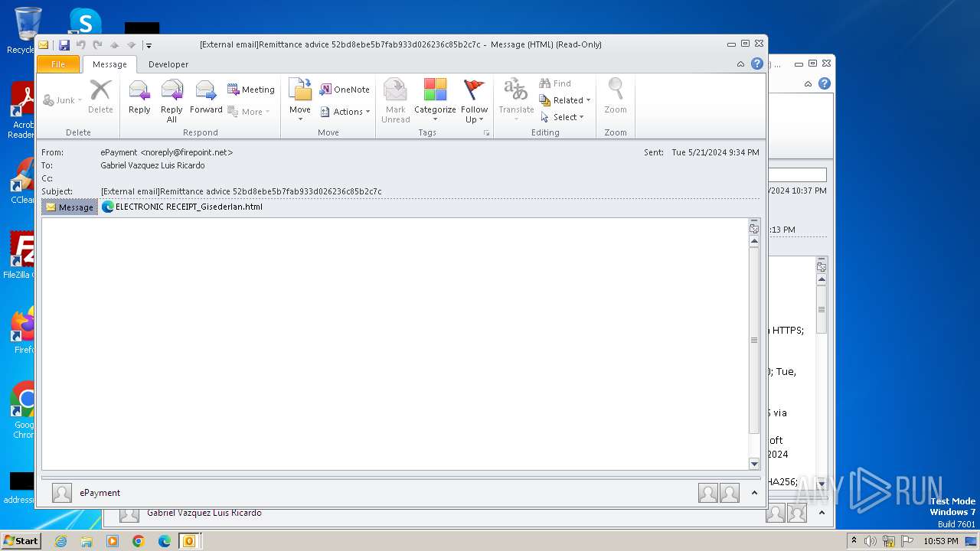Open the ELECTRONIC RECEIPT_Gisederlan.html attachment

pyautogui.click(x=182, y=207)
